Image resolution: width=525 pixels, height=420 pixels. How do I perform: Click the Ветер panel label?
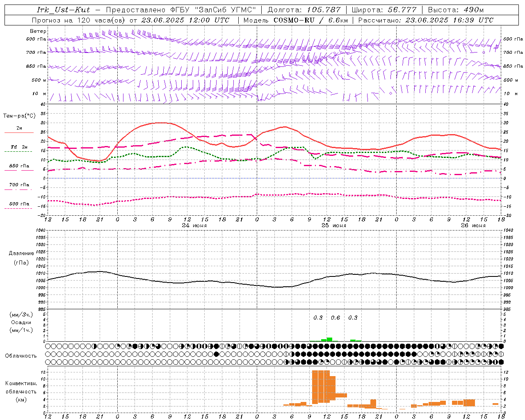click(x=38, y=31)
